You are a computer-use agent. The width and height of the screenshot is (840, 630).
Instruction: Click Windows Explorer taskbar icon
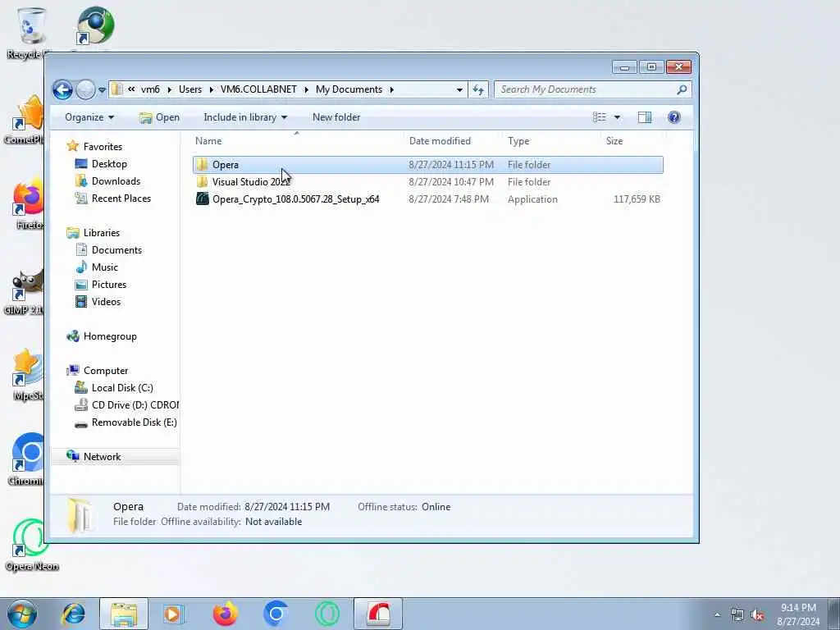(x=124, y=614)
